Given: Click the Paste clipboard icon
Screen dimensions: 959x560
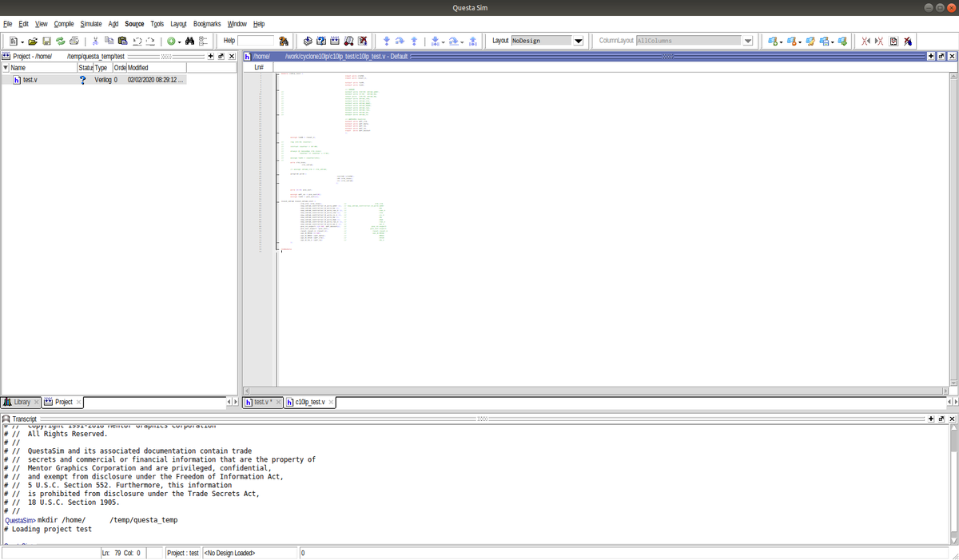Looking at the screenshot, I should tap(122, 41).
